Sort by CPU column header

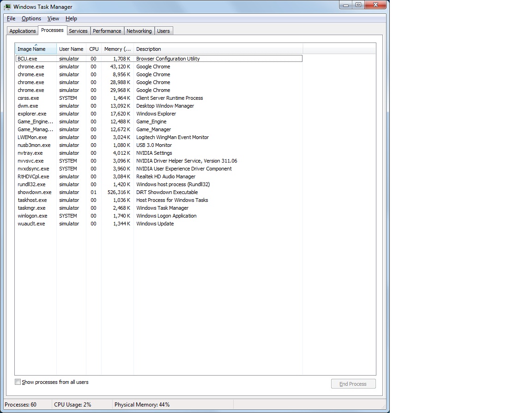click(94, 49)
